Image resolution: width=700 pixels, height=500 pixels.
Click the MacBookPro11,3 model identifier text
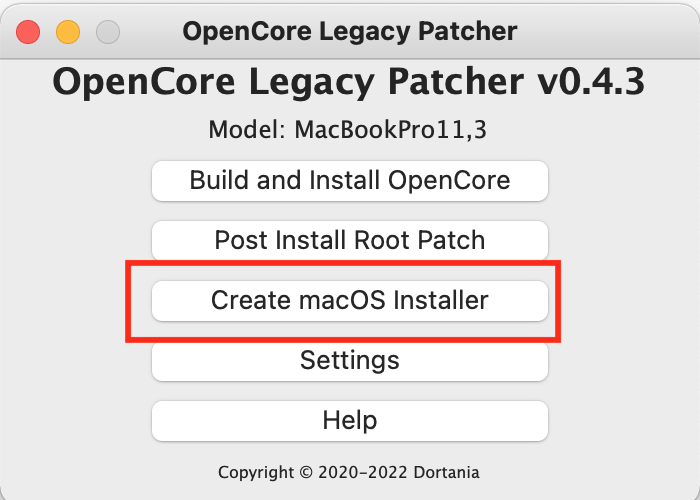[390, 130]
